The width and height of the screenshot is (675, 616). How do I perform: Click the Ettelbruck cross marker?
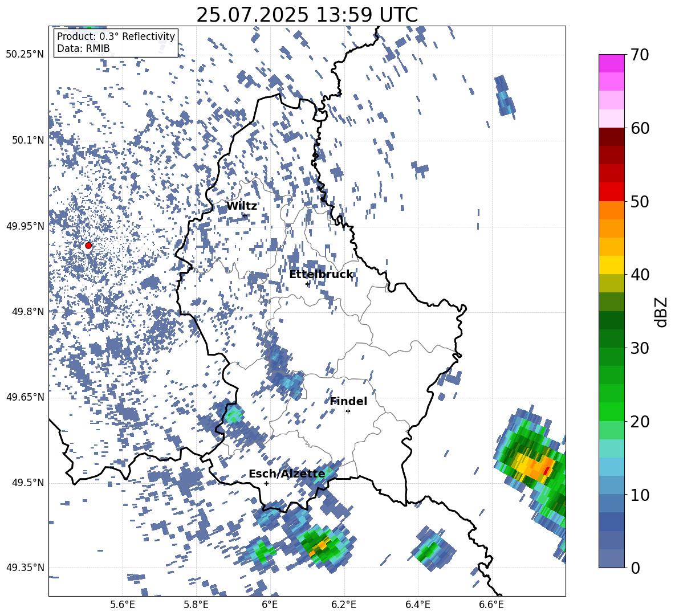(307, 284)
